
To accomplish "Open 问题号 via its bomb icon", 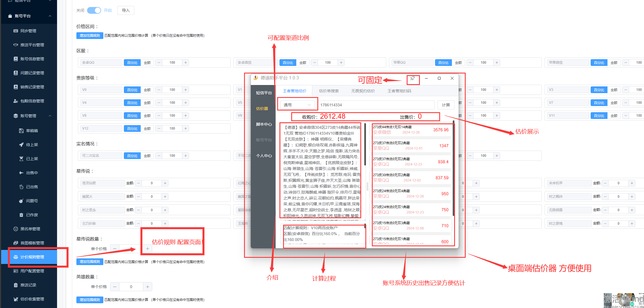I will [21, 201].
